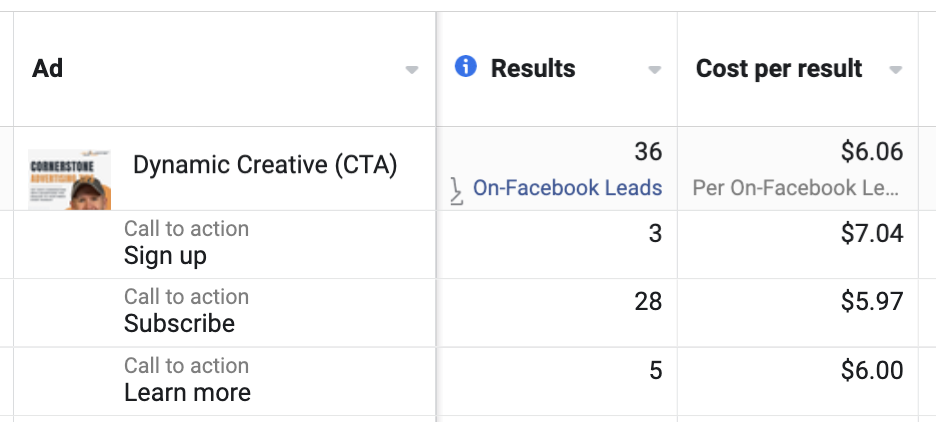Click the $6.00 cost for Learn more
The height and width of the screenshot is (422, 936).
(x=872, y=371)
